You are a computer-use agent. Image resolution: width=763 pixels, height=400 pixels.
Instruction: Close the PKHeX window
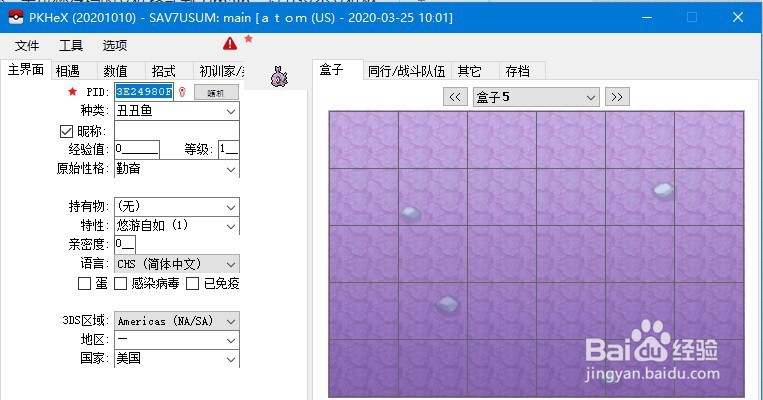pos(738,18)
